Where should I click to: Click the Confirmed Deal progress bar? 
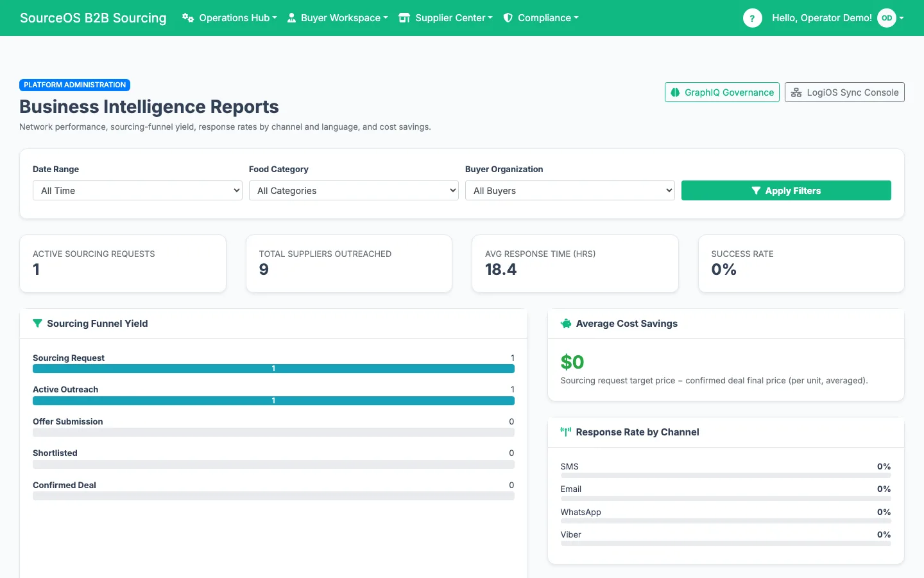[273, 496]
